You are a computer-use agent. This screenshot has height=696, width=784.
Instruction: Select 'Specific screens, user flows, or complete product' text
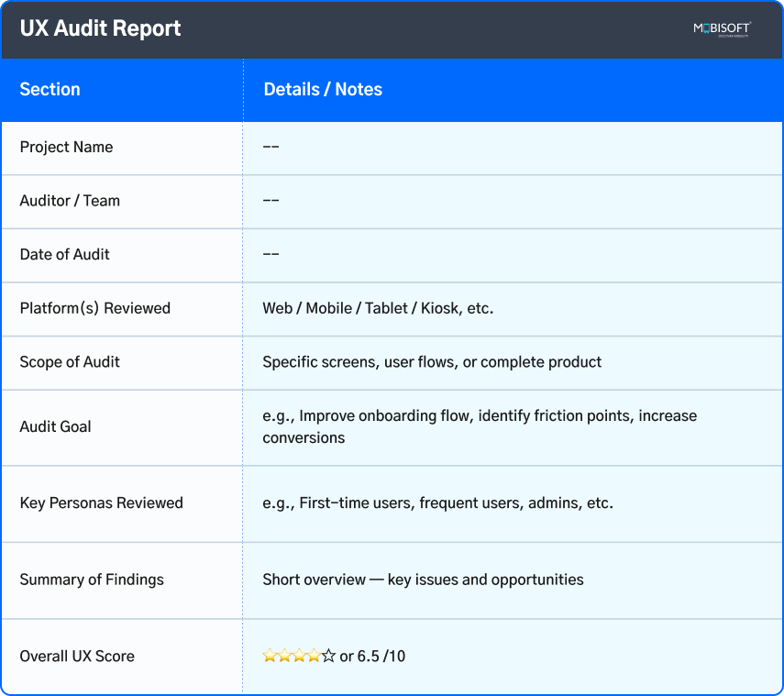(432, 361)
